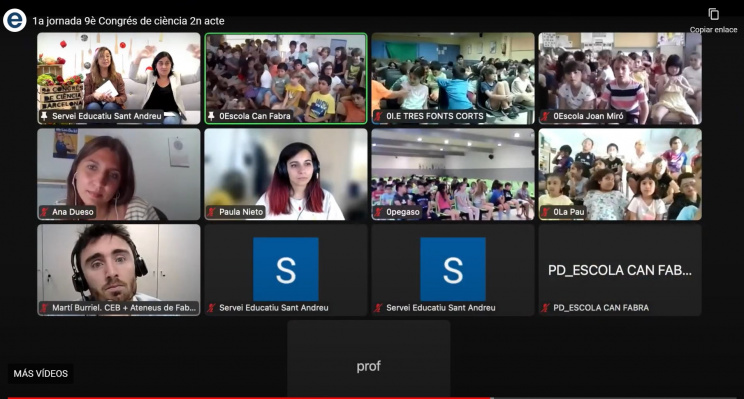Click the channel logo icon
The image size is (744, 399).
tap(15, 20)
